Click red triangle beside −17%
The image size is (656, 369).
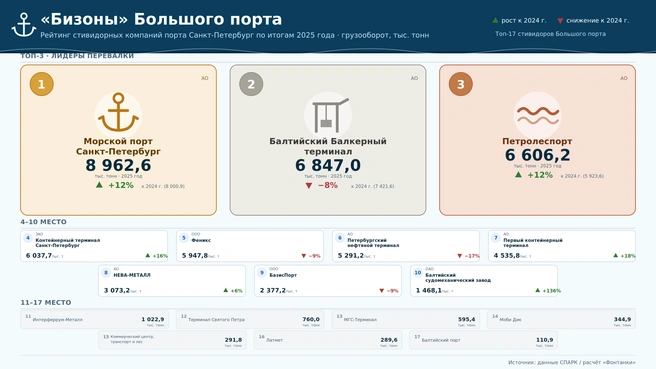tap(460, 256)
